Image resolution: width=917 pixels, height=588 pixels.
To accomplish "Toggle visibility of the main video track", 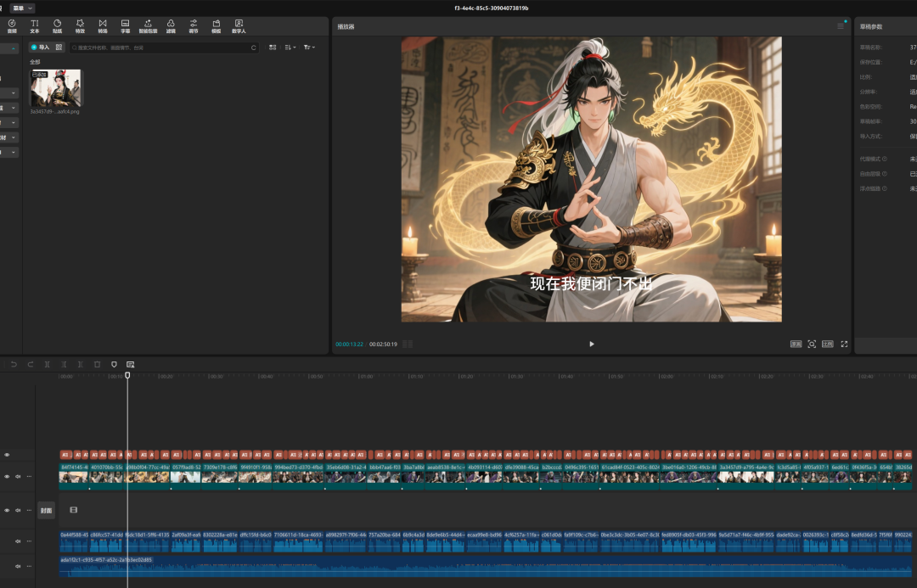I will (x=7, y=476).
